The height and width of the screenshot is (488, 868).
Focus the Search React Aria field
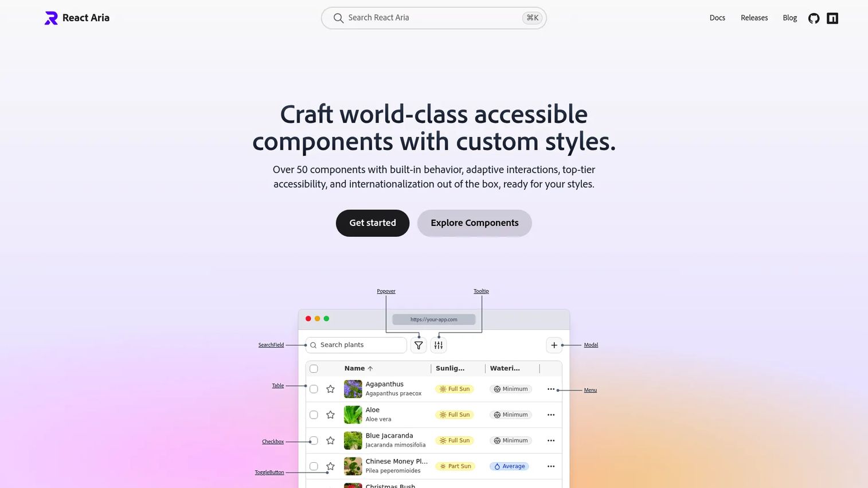click(434, 18)
